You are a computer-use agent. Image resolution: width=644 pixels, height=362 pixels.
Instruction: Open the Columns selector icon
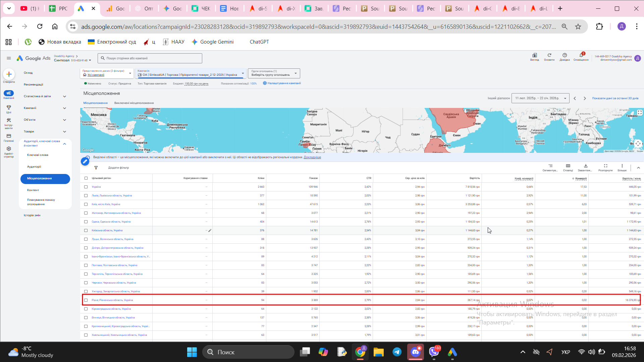(568, 166)
